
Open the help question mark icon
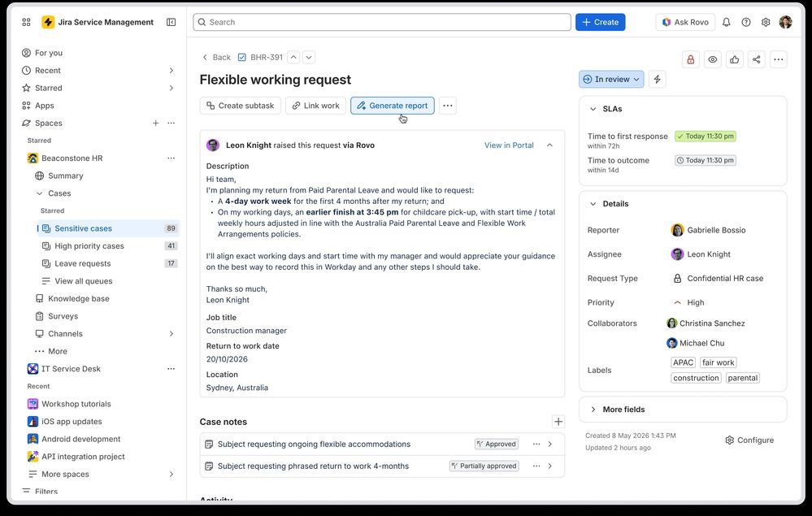coord(746,22)
